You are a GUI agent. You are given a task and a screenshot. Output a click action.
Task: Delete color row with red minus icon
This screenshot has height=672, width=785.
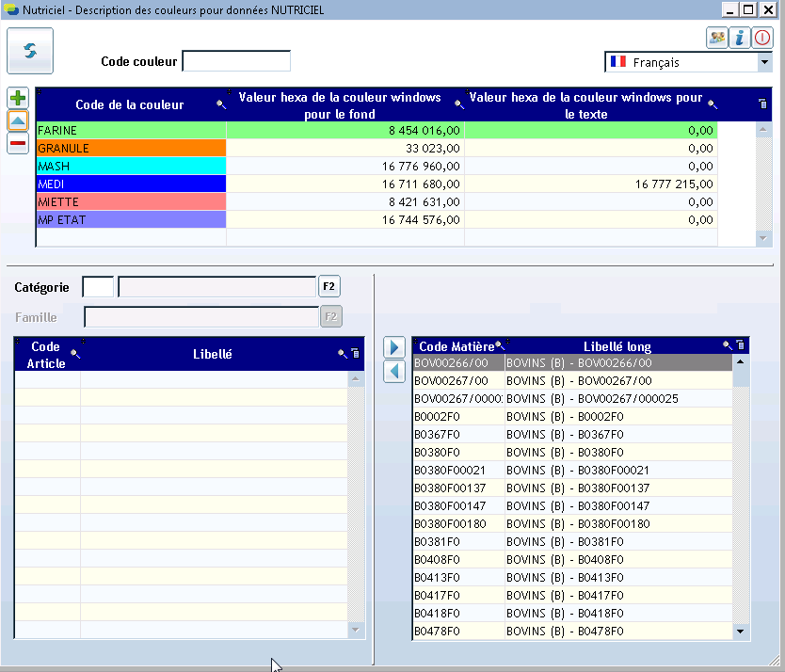[18, 144]
